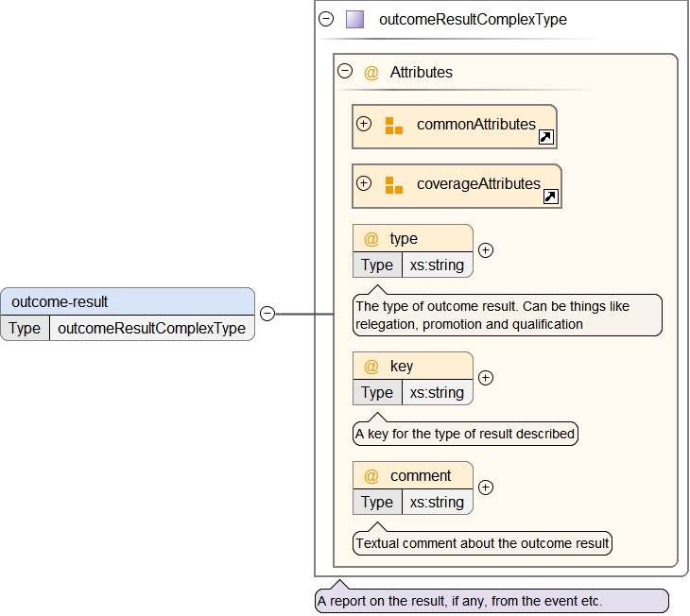690x616 pixels.
Task: Click the outcomeResultComplexType type value in outcome-result
Action: click(151, 329)
